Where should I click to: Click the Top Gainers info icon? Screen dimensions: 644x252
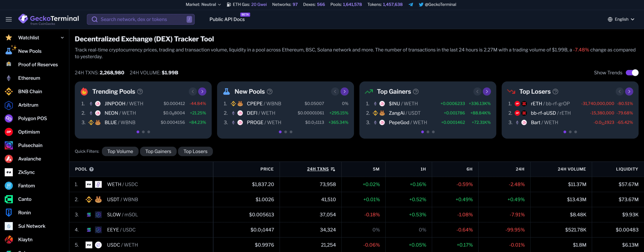click(416, 92)
